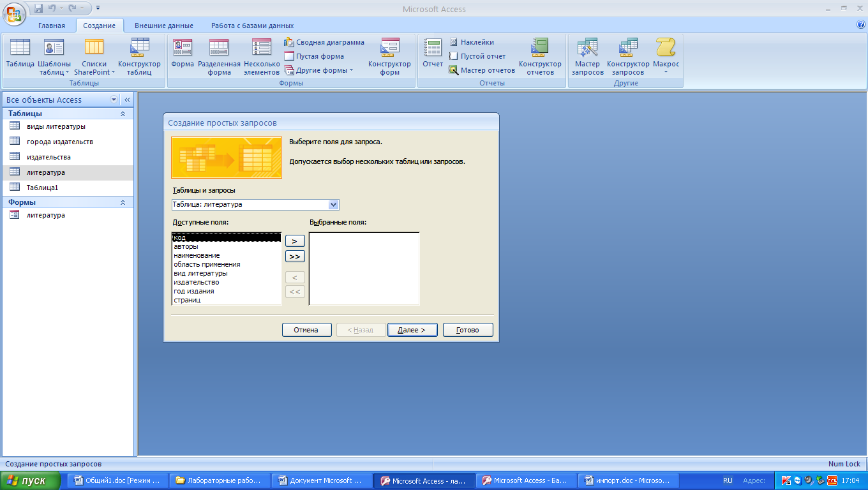Select field область применения
868x490 pixels.
pyautogui.click(x=227, y=264)
